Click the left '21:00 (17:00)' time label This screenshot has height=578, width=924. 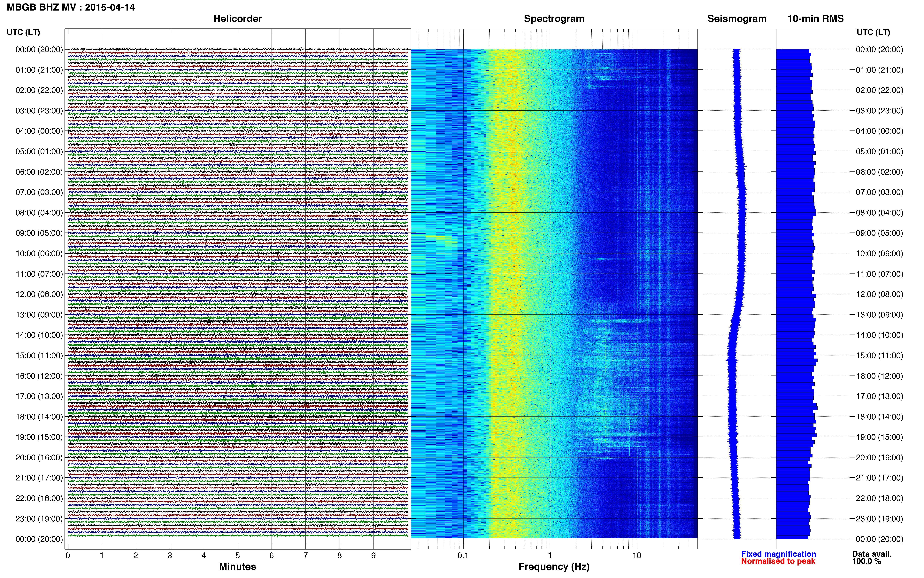(x=39, y=478)
